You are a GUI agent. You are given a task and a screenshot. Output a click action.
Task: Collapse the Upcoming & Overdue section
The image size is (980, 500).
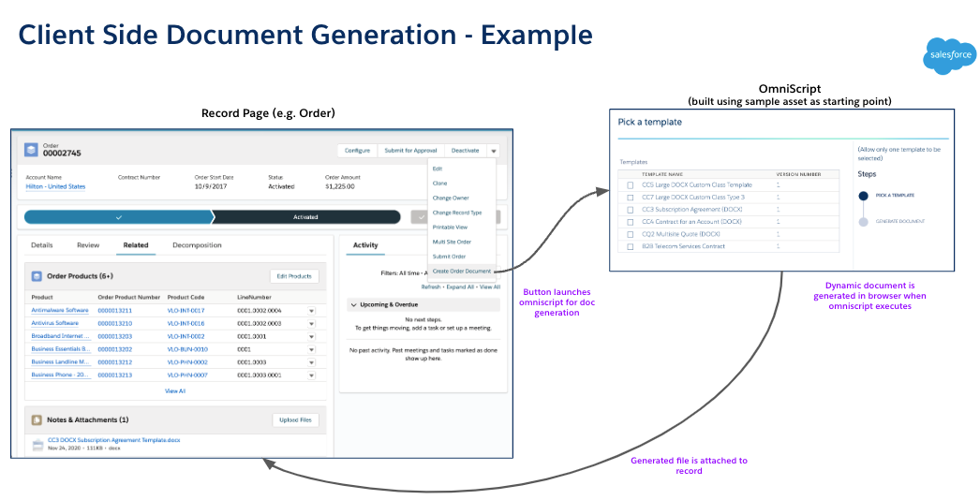pyautogui.click(x=353, y=304)
